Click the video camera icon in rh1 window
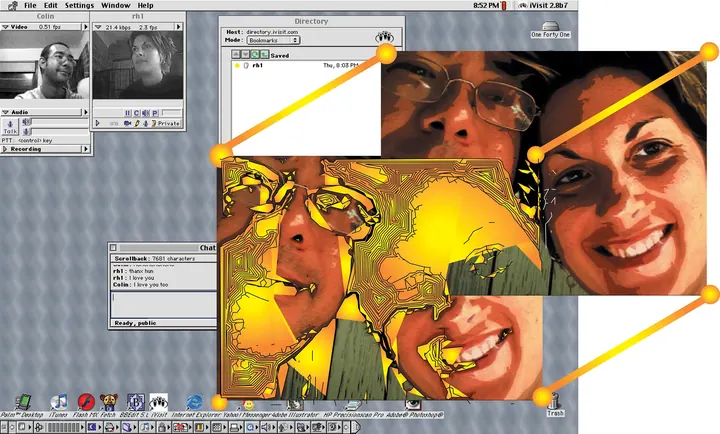Viewport: 720px width, 434px height. [128, 124]
